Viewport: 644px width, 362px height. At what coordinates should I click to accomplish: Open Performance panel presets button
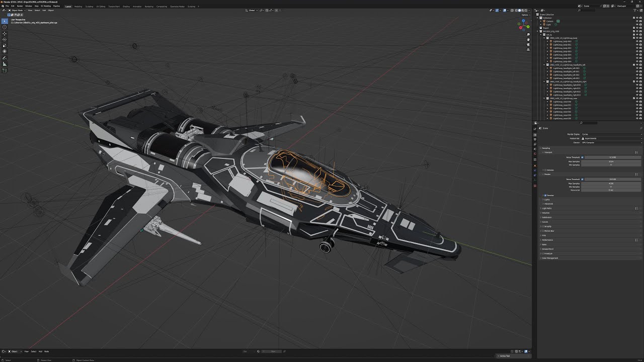(x=636, y=240)
